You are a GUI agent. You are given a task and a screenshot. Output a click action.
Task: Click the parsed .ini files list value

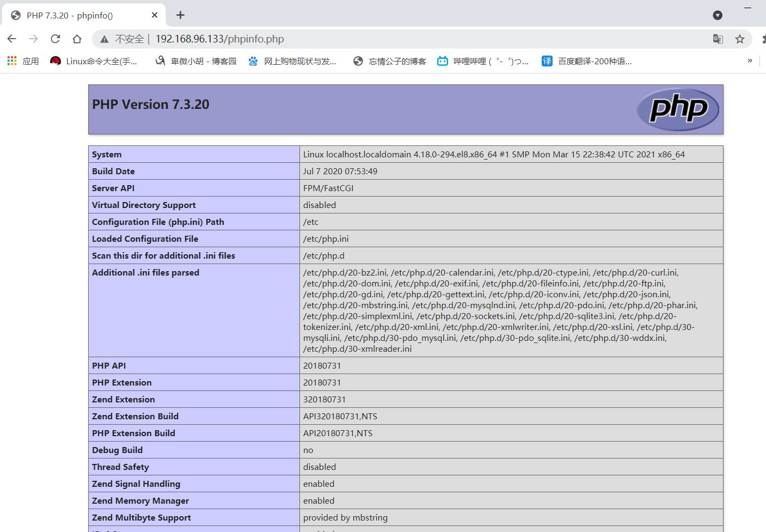tap(500, 310)
